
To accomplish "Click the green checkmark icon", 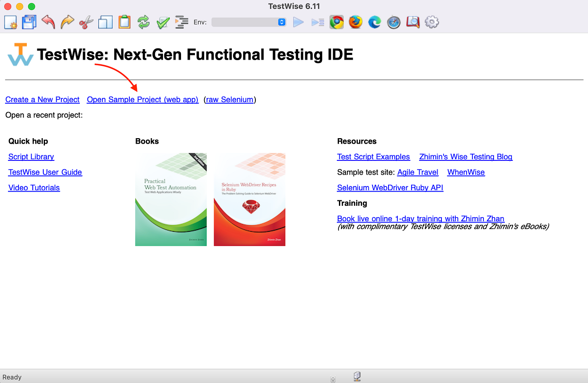I will [163, 22].
